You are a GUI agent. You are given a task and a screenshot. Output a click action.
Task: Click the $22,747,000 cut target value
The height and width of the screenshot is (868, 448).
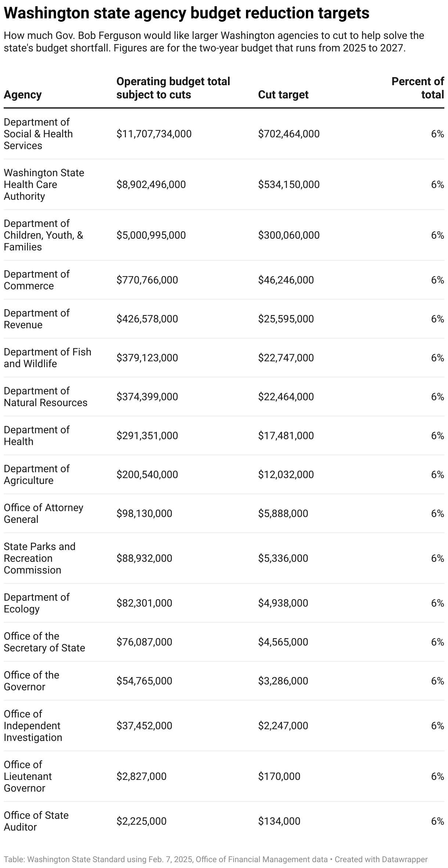tap(286, 358)
